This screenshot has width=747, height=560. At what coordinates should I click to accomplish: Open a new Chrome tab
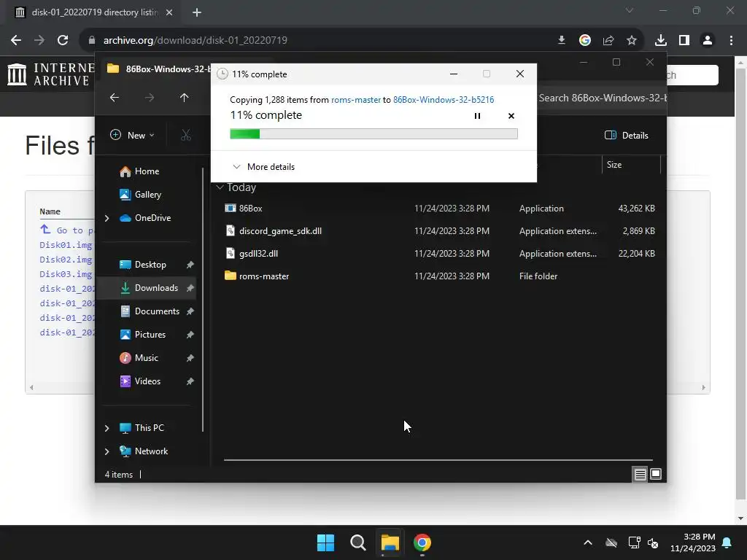click(x=197, y=12)
